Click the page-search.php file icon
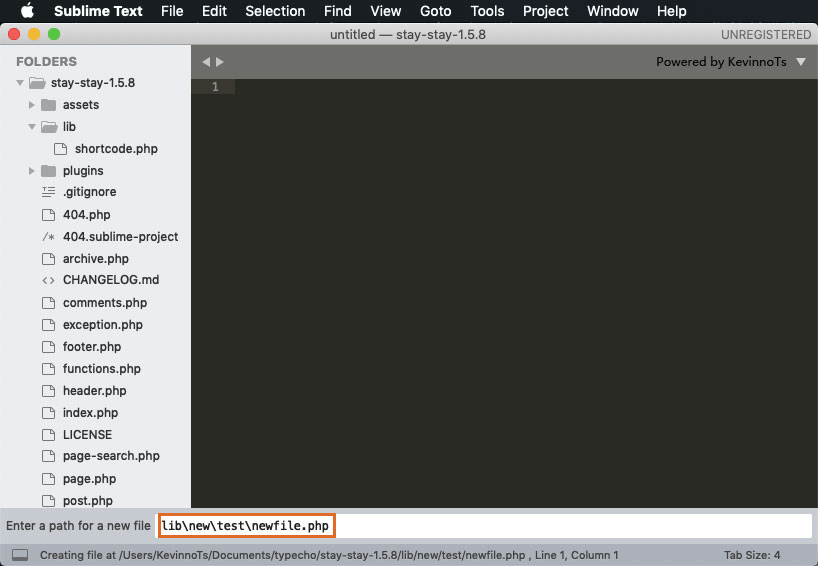This screenshot has height=566, width=818. (x=49, y=456)
